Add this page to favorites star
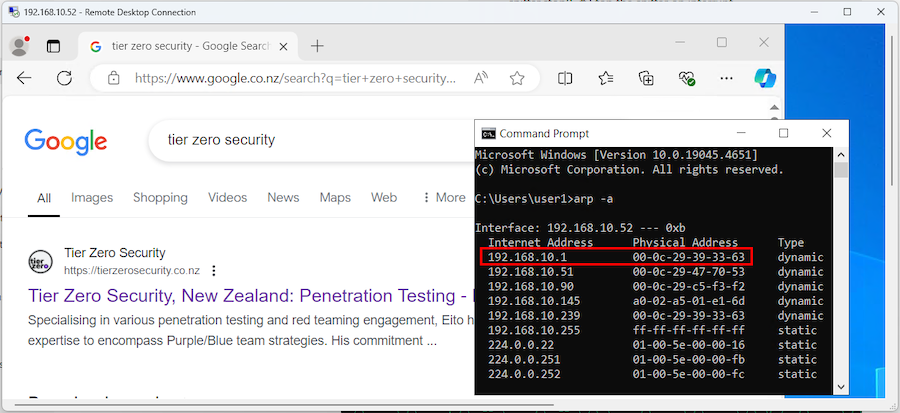Screen dimensions: 900x413 517,78
